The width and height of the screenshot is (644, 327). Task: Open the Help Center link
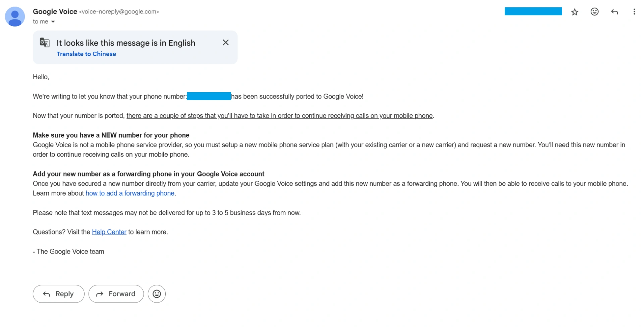[x=109, y=232]
